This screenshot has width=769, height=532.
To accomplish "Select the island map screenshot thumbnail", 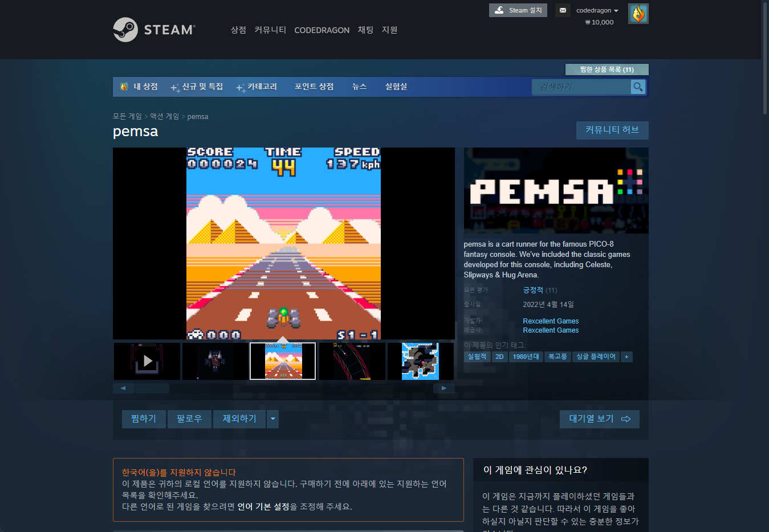I will (420, 361).
